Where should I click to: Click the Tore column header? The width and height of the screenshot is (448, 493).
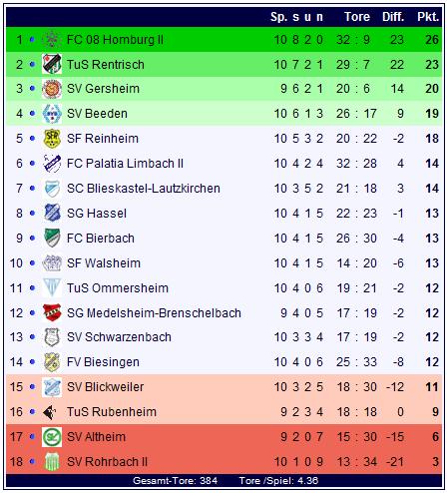[x=357, y=17]
